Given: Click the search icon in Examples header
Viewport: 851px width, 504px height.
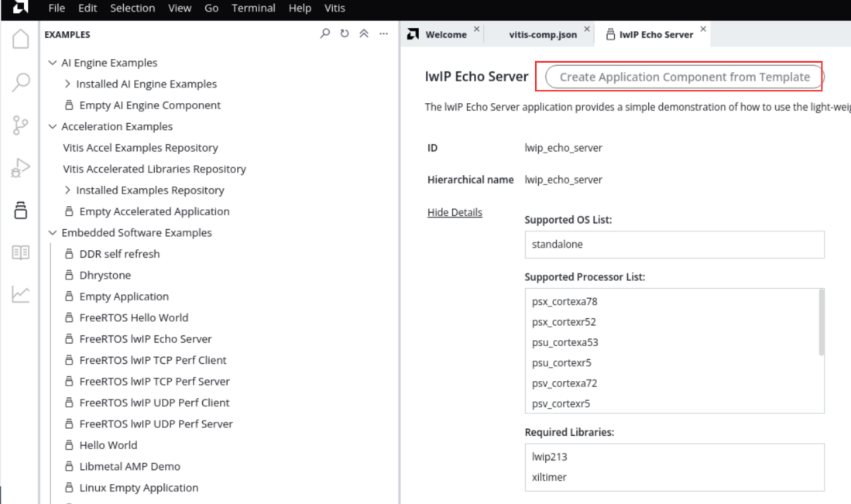Looking at the screenshot, I should coord(324,33).
